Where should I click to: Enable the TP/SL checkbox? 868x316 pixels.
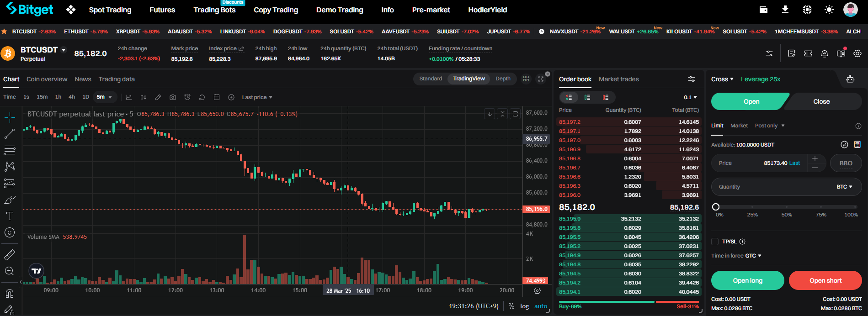point(715,242)
